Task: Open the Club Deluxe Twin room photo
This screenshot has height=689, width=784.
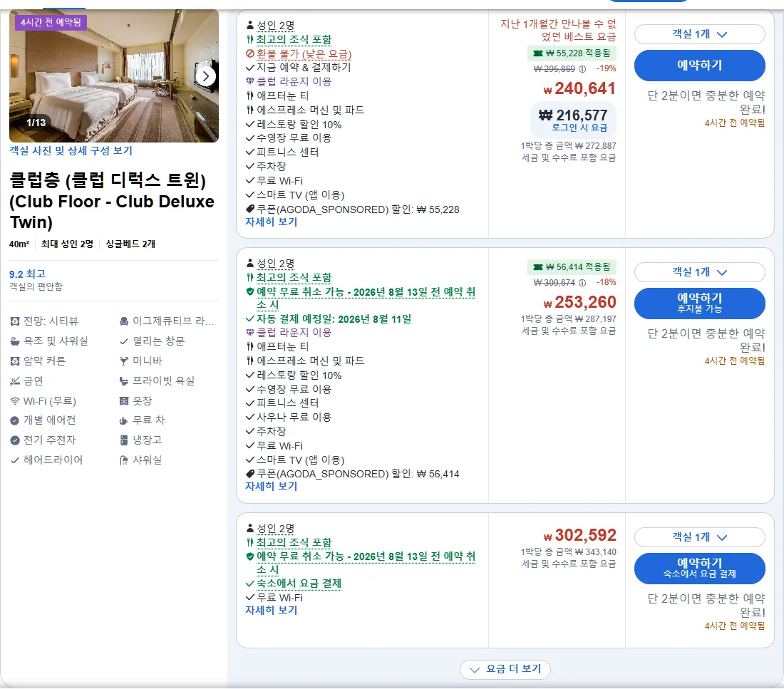Action: pos(114,76)
